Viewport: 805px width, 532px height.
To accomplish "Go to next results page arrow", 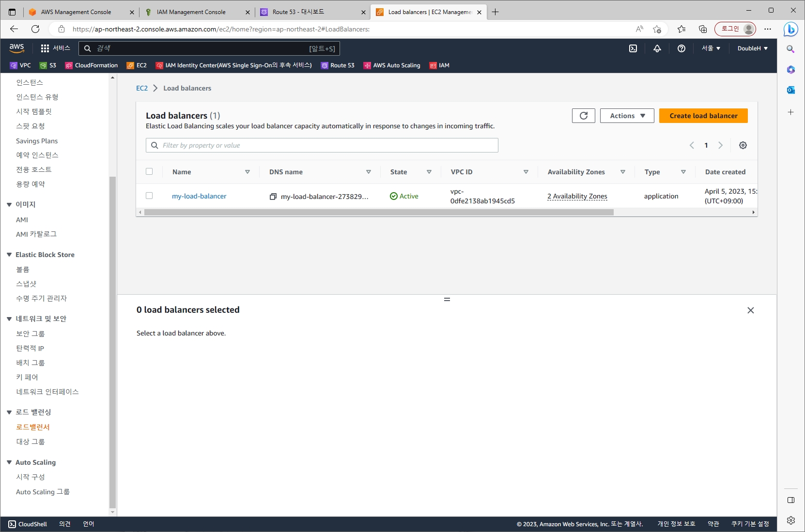I will [721, 145].
